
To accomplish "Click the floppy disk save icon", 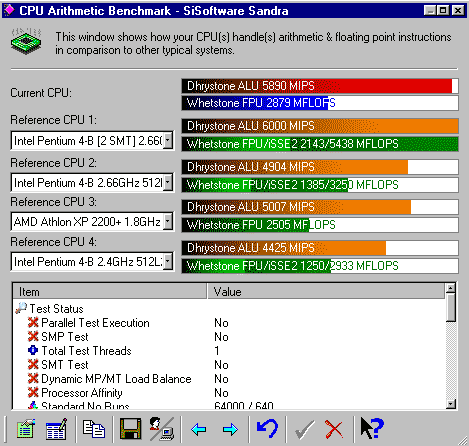I will click(x=130, y=429).
